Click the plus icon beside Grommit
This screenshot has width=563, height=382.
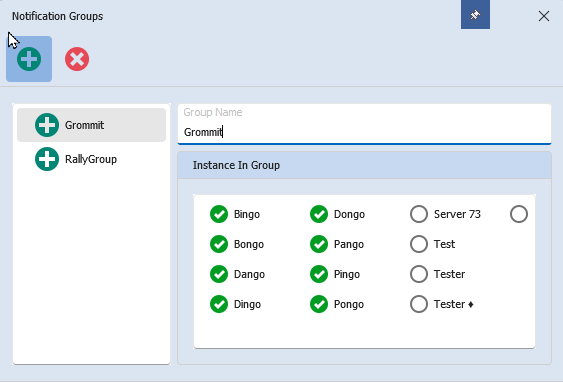point(47,125)
